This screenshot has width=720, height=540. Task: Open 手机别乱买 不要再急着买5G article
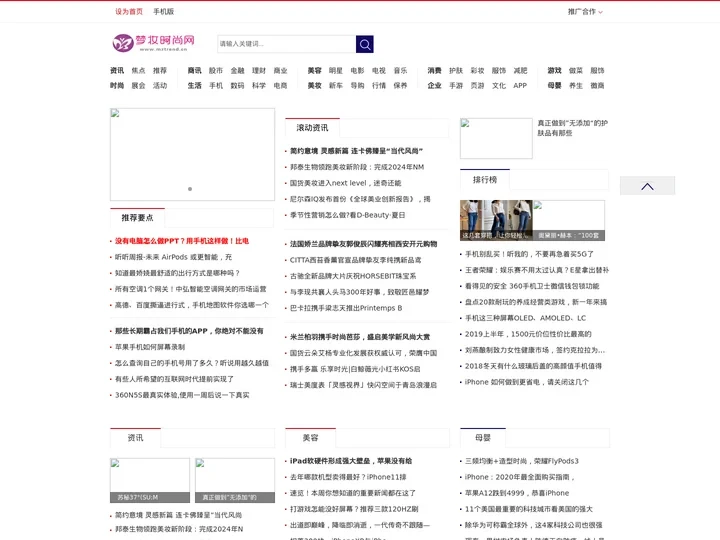pos(529,253)
